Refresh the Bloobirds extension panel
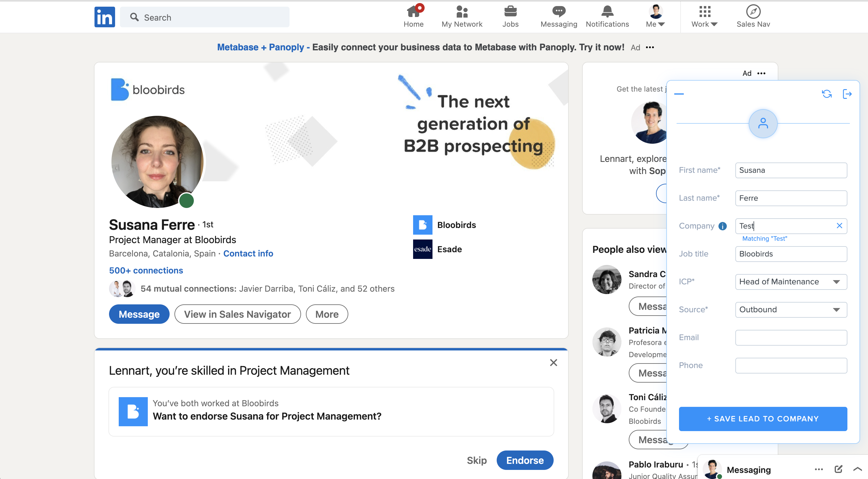Image resolution: width=868 pixels, height=479 pixels. [x=827, y=94]
